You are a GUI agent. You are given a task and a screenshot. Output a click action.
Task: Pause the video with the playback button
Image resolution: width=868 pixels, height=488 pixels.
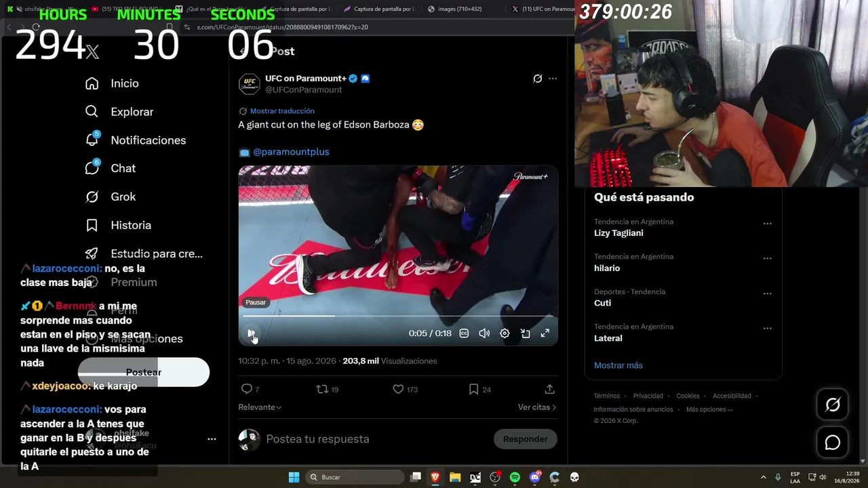coord(251,333)
